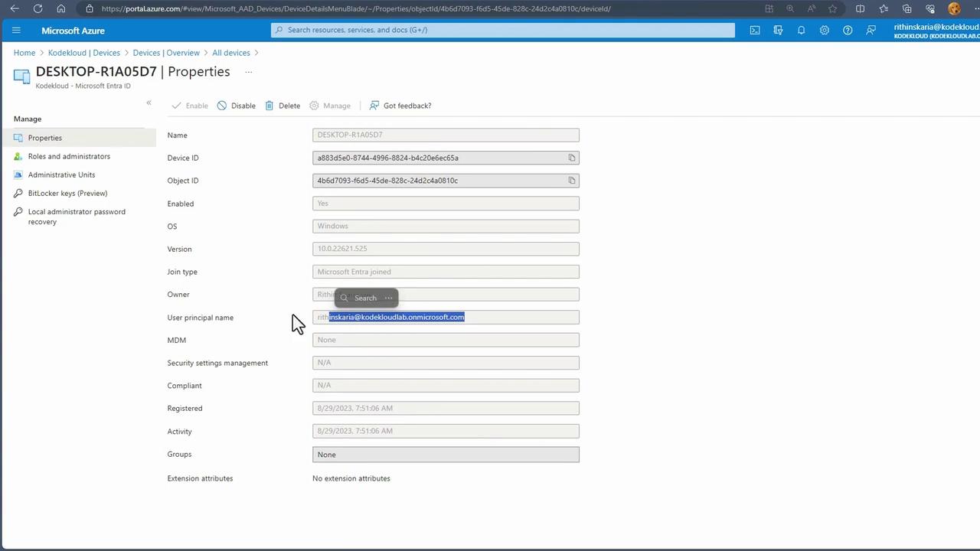Click the Groups field showing None
Screen dimensions: 980x551
[446, 455]
